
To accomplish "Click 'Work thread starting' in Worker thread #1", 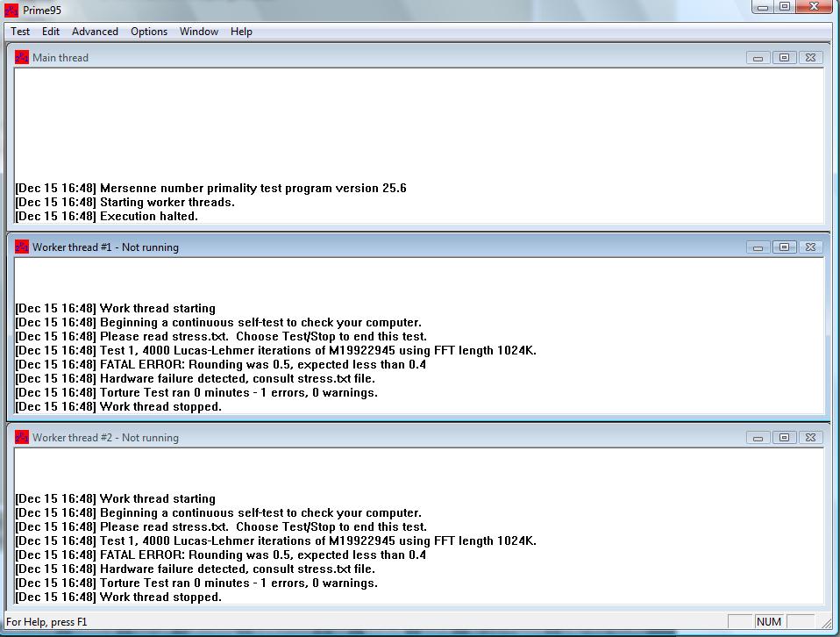I will [x=115, y=308].
